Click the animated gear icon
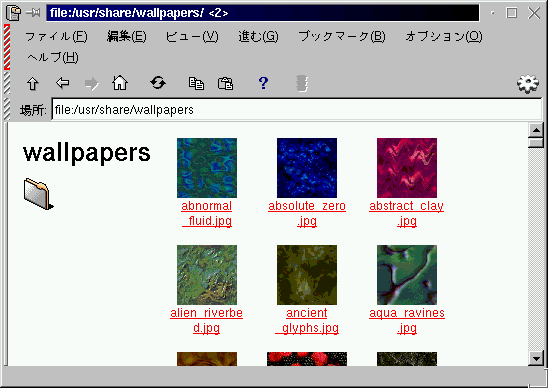 [527, 84]
